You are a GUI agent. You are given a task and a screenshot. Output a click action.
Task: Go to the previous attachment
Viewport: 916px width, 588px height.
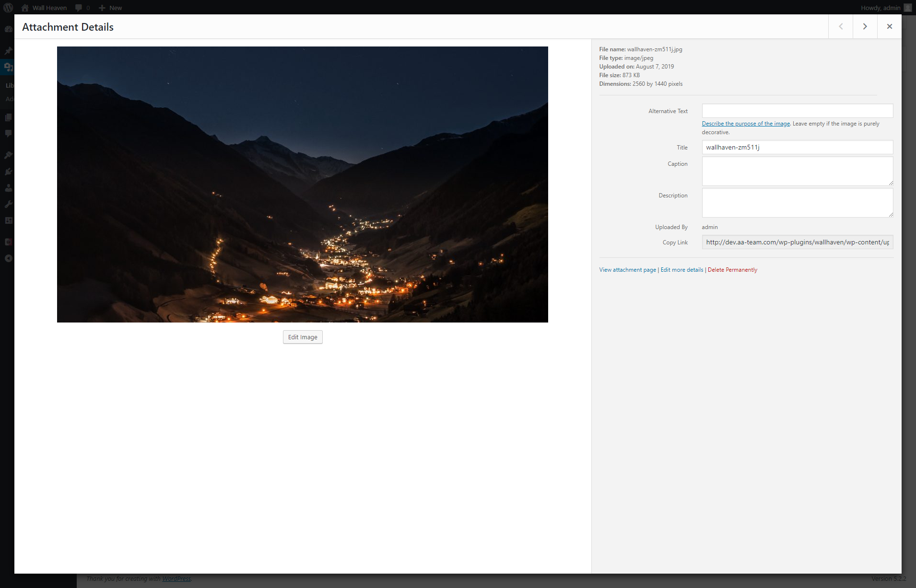(x=841, y=26)
